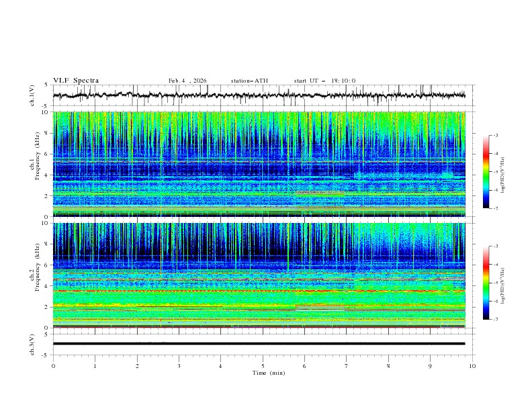The width and height of the screenshot is (532, 411).
Task: Click time axis tick label "1"
Action: pyautogui.click(x=95, y=366)
